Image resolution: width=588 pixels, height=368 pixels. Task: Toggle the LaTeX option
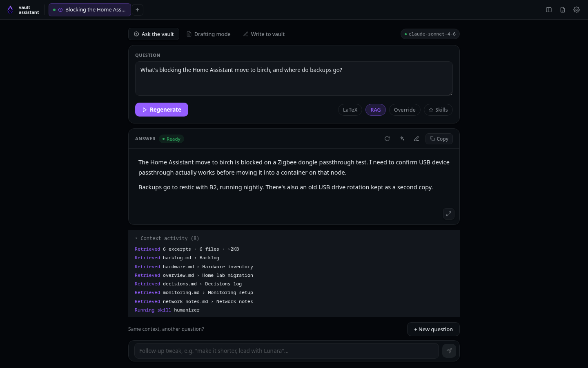(350, 110)
